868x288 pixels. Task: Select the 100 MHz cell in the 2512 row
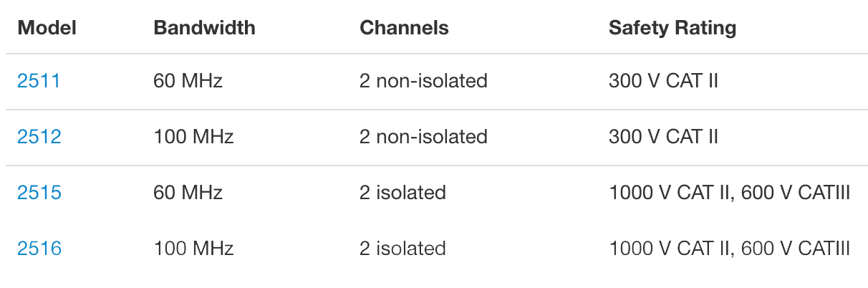point(193,137)
